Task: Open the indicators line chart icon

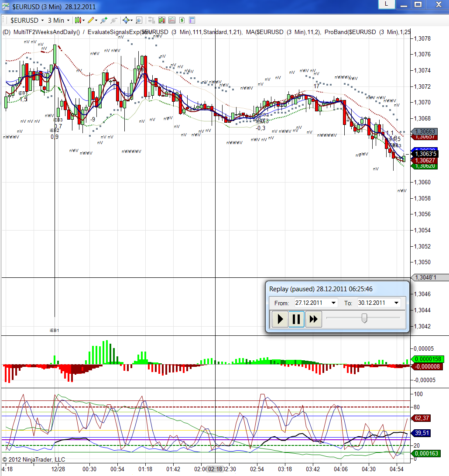Action: pos(172,21)
